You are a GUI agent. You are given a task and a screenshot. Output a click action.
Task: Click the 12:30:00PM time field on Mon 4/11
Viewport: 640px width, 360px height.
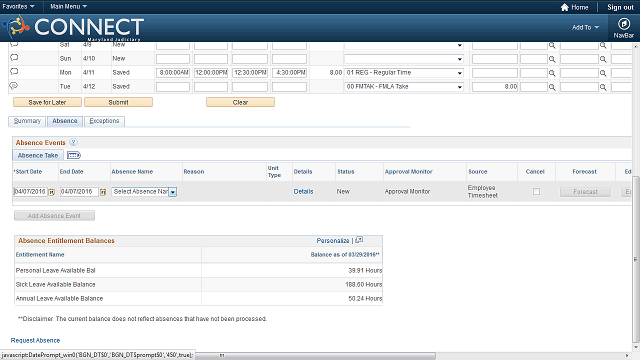pos(250,73)
